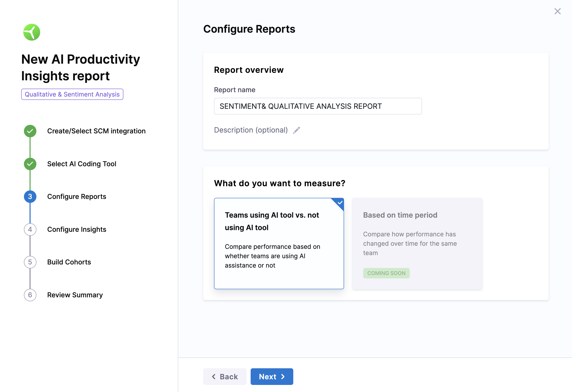
Task: Click green checkmark for Create/Select SCM integration
Action: pos(30,131)
